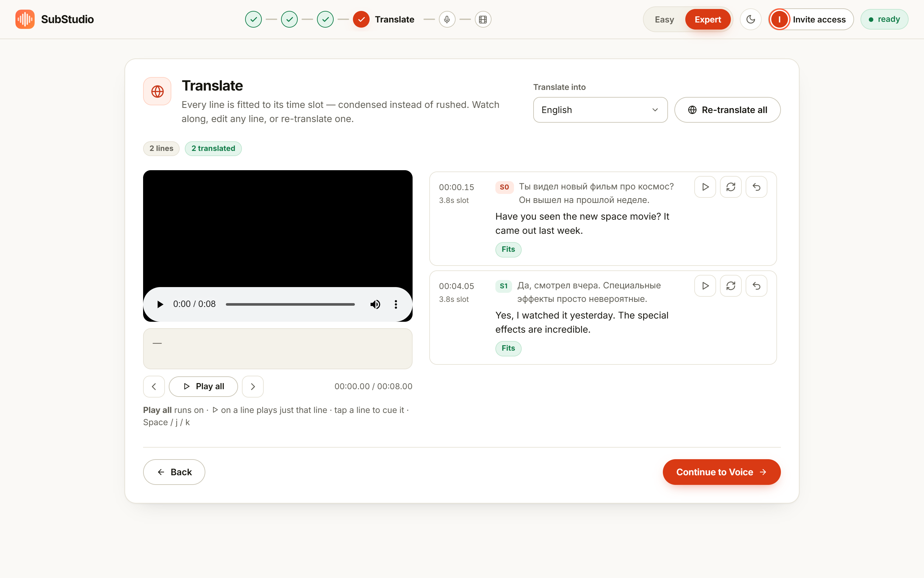
Task: Jump to the Voice microphone step
Action: coord(447,19)
